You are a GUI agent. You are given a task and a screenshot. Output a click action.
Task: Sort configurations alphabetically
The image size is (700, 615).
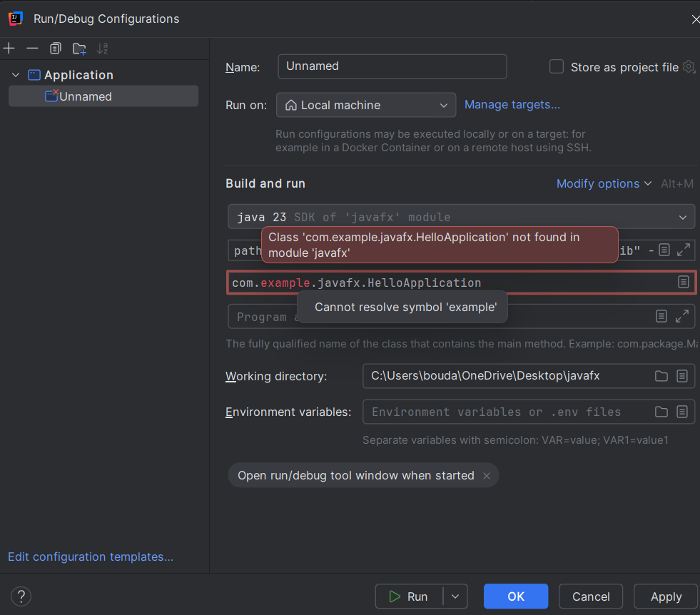[x=102, y=48]
